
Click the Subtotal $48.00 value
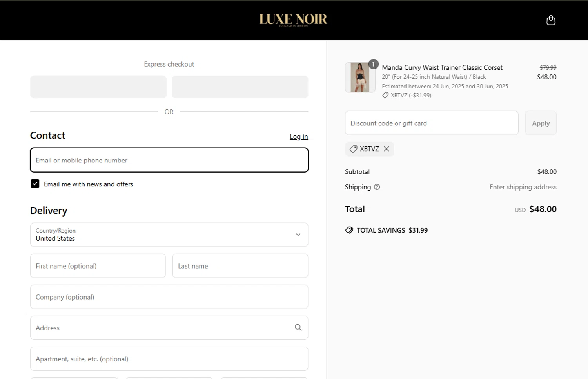[x=547, y=172]
